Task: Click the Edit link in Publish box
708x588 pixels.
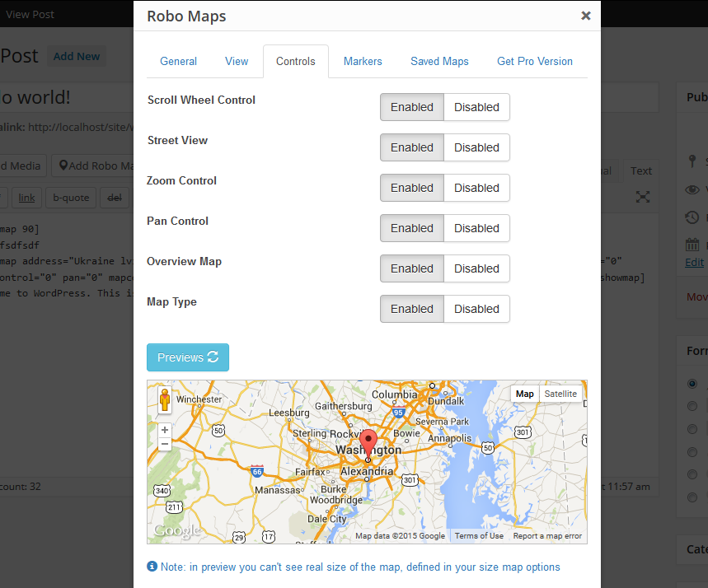Action: (x=695, y=263)
